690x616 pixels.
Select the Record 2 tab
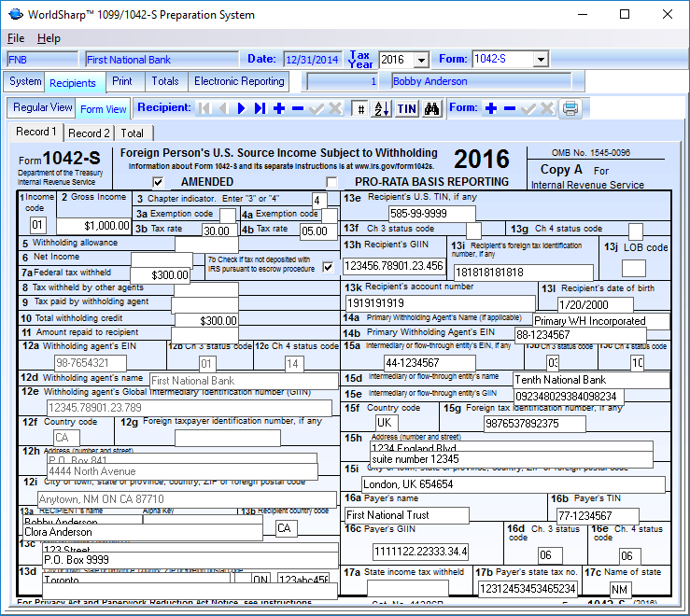tap(89, 133)
